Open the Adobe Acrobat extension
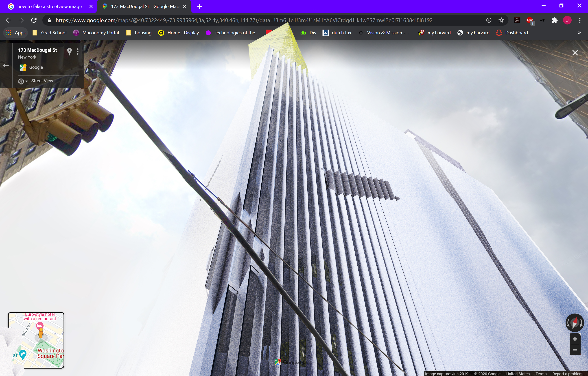Screen dimensions: 588x376 tap(517, 20)
